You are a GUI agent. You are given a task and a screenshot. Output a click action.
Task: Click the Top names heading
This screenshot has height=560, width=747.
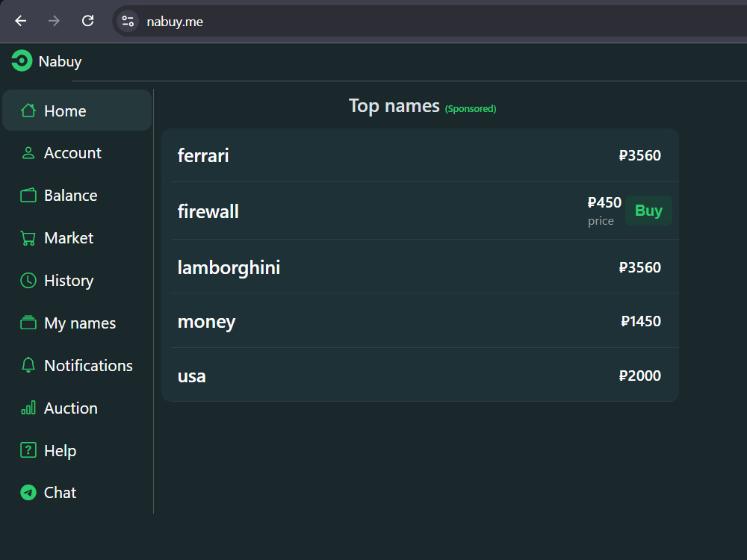tap(394, 106)
